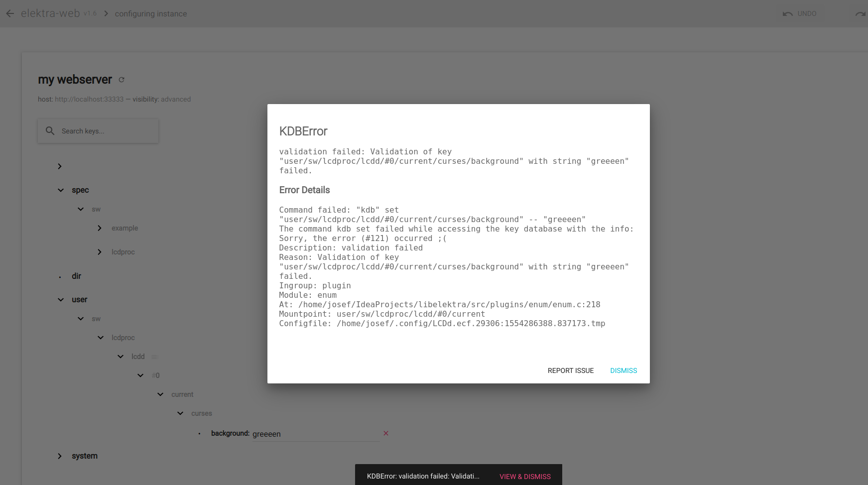Expand the system tree node
868x485 pixels.
[60, 456]
